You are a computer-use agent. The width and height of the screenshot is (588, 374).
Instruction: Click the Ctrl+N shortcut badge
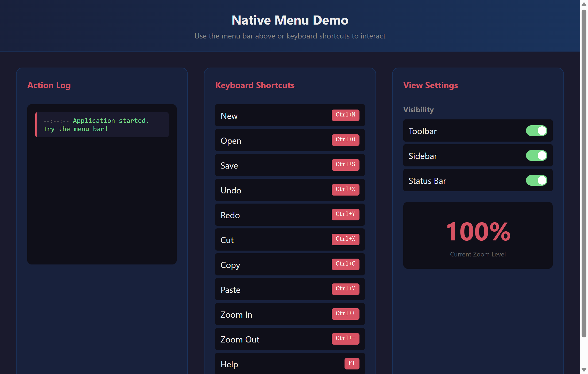tap(345, 115)
